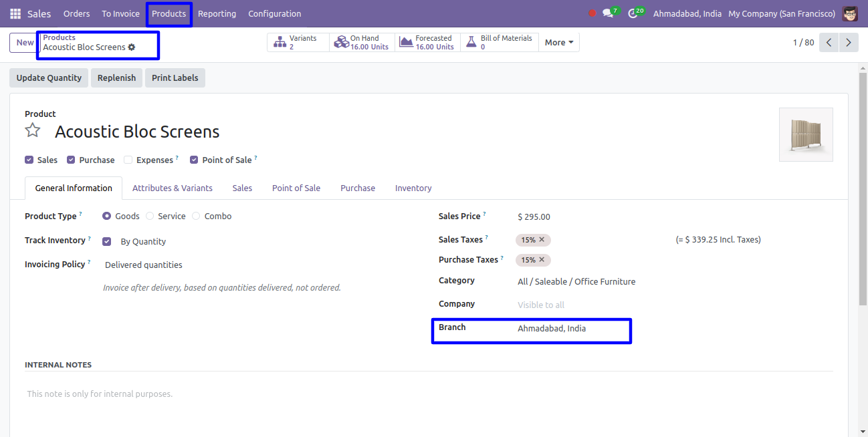Screen dimensions: 868x437
Task: Open the user avatar menu
Action: pyautogui.click(x=849, y=13)
